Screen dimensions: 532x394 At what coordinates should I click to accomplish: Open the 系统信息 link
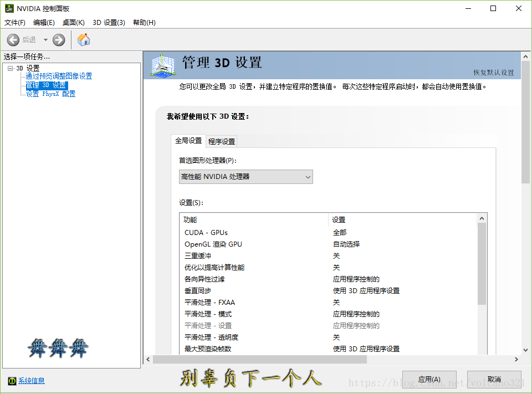pos(31,381)
